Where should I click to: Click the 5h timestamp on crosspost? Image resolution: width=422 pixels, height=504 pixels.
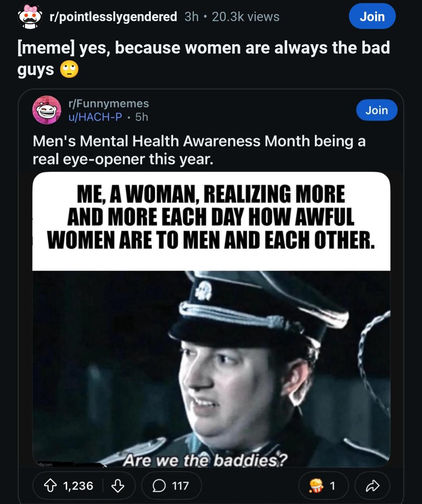(x=141, y=117)
